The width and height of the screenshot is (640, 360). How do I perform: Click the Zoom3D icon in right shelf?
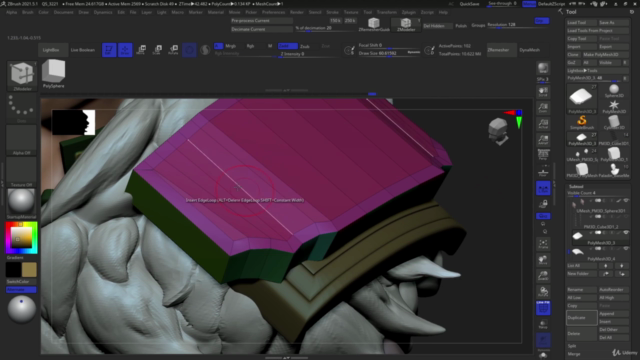pos(543,276)
